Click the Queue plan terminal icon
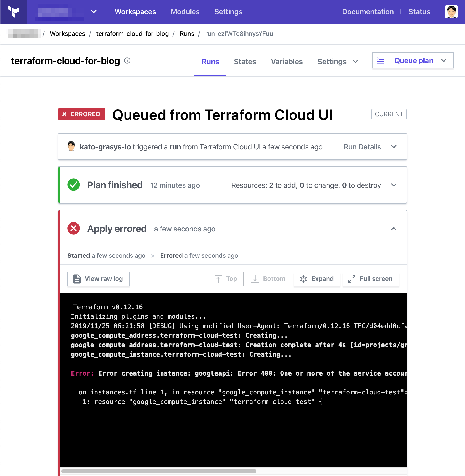Image resolution: width=465 pixels, height=476 pixels. [x=380, y=60]
